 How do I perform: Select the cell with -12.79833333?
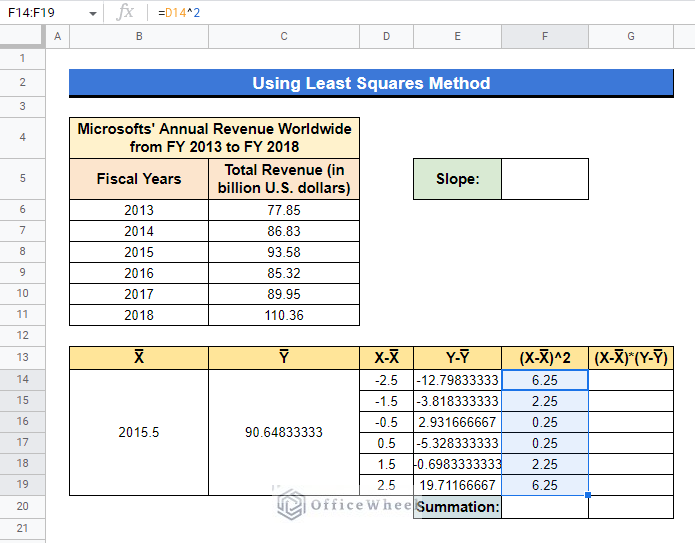[457, 380]
